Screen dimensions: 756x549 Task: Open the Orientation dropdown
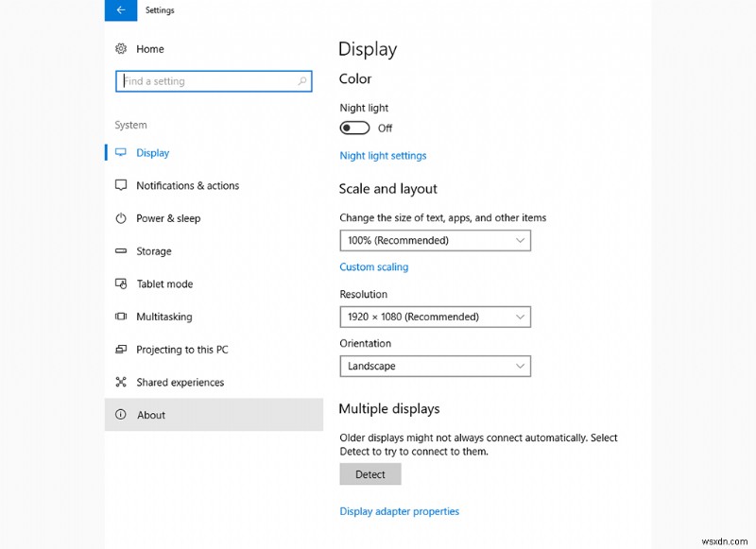click(x=435, y=366)
